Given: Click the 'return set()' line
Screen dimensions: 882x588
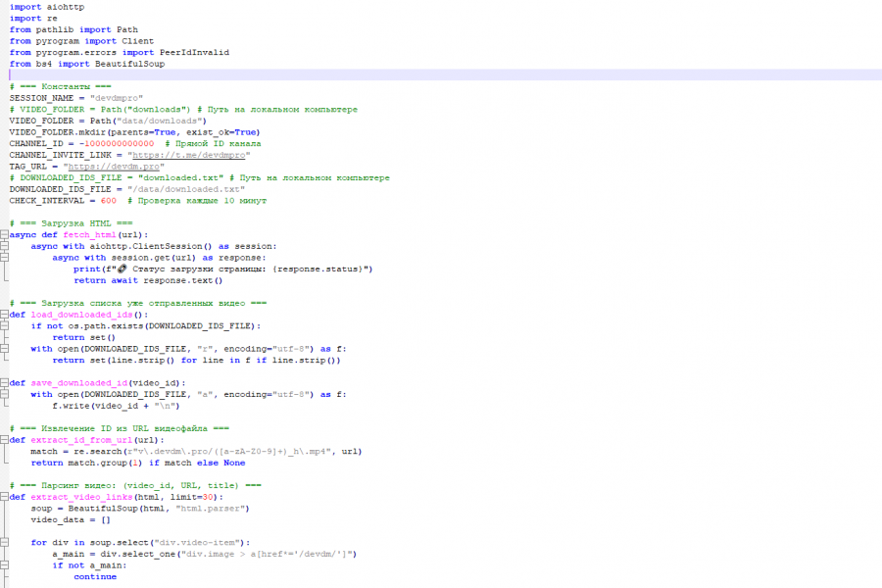Looking at the screenshot, I should [84, 337].
